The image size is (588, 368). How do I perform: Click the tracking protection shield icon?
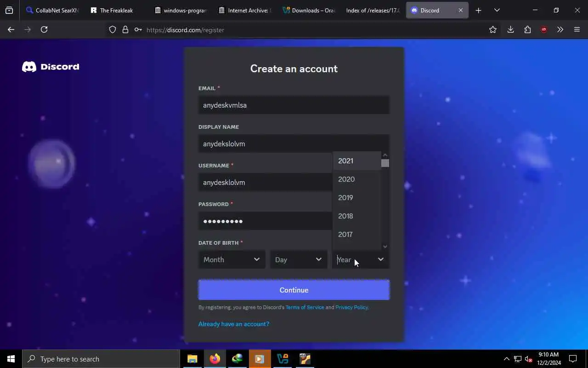(113, 29)
